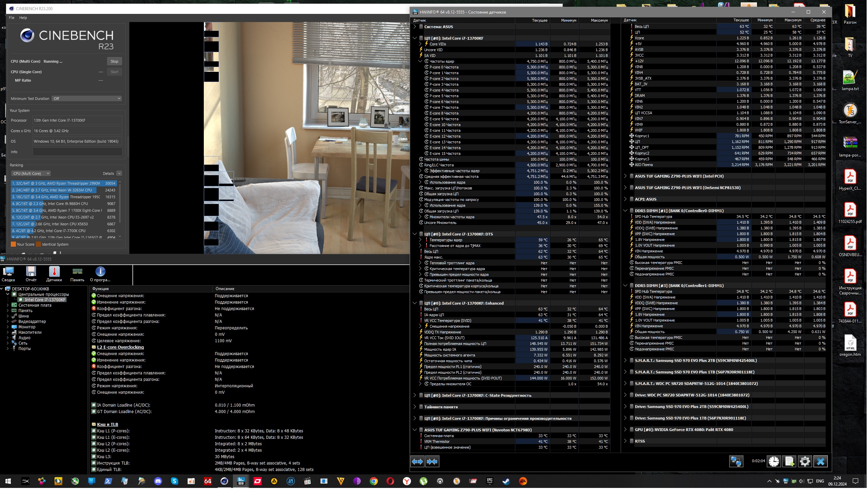This screenshot has height=492, width=868.
Task: Expand the Системная плата tree node
Action: [x=8, y=306]
